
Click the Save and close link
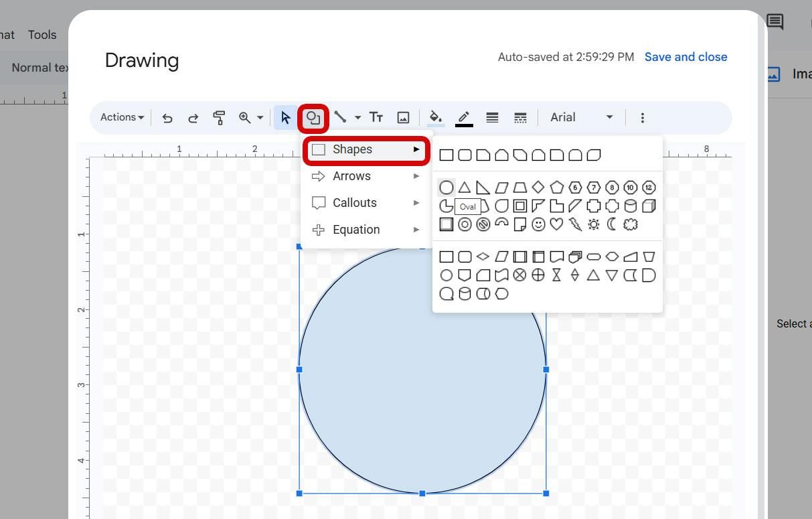coord(685,57)
